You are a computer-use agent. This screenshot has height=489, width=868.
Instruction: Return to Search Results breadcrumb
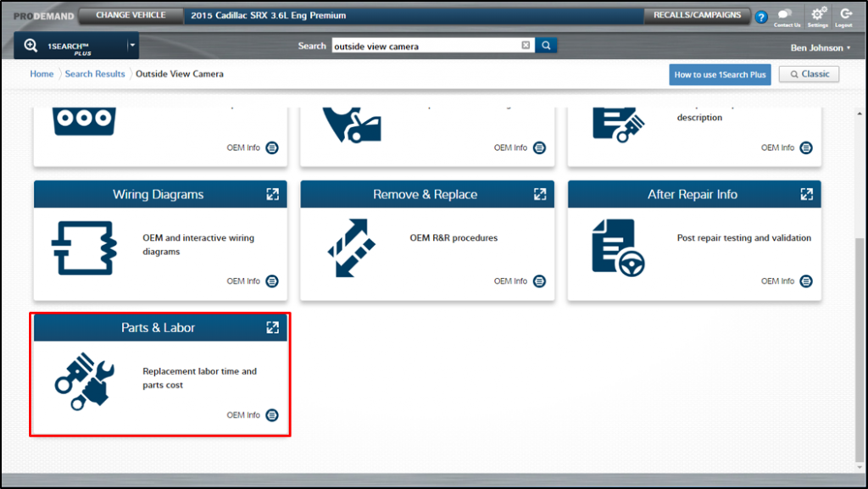tap(95, 74)
